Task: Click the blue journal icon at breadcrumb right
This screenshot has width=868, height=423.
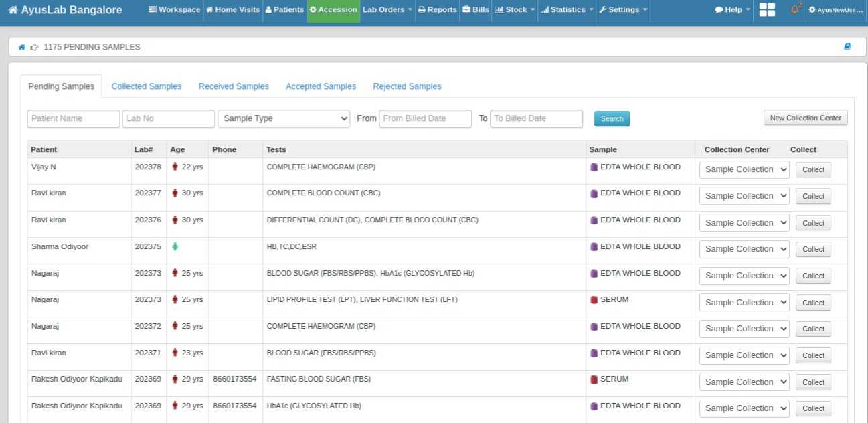Action: click(x=847, y=46)
